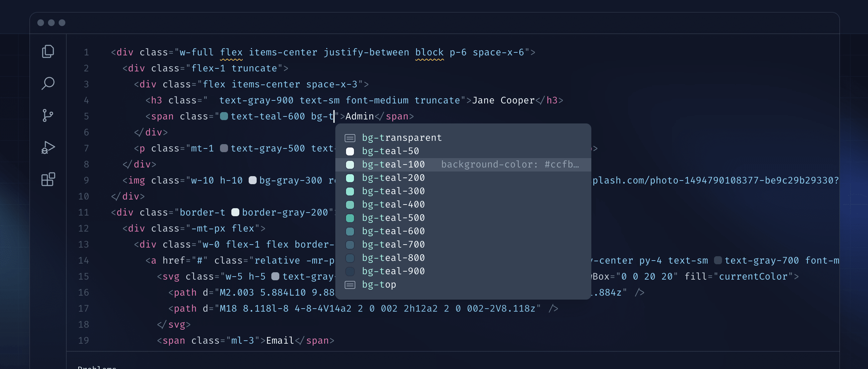The height and width of the screenshot is (369, 868).
Task: Click line number 10 in the gutter
Action: [84, 197]
